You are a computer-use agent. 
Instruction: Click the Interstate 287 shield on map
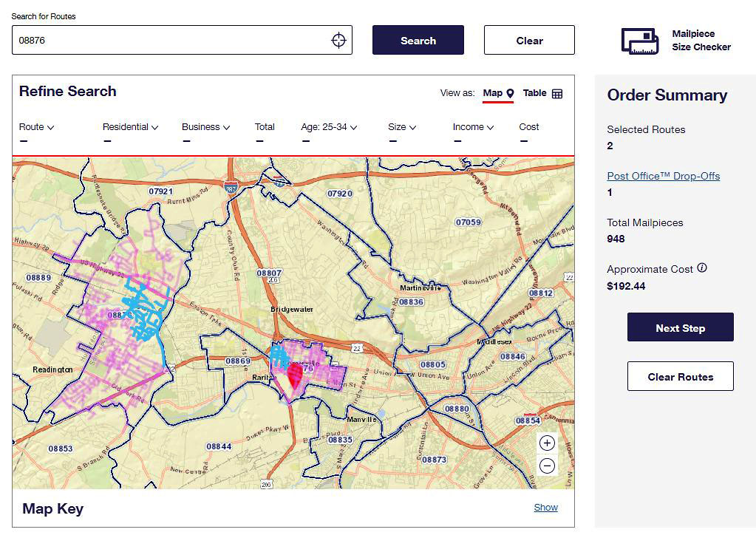[x=231, y=186]
